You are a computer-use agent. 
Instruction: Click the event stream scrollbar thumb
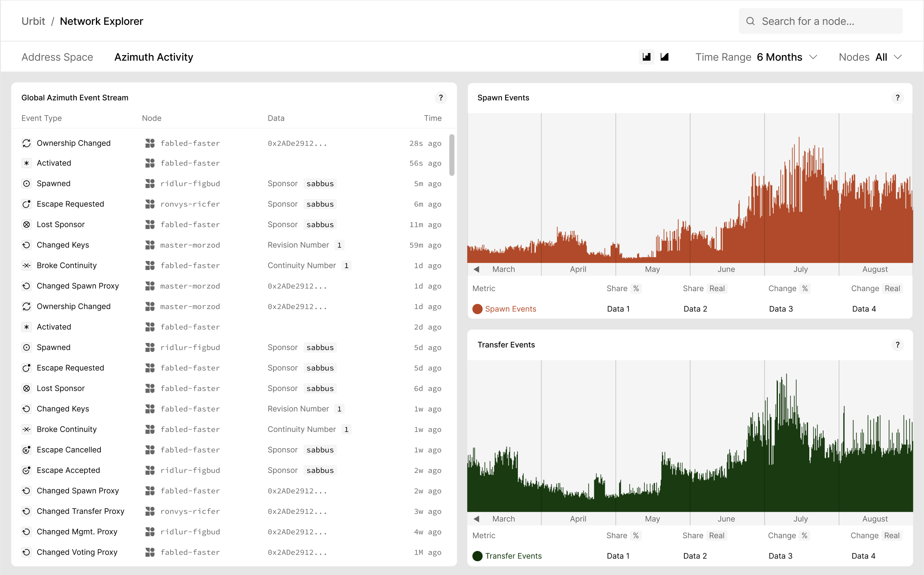pyautogui.click(x=452, y=155)
